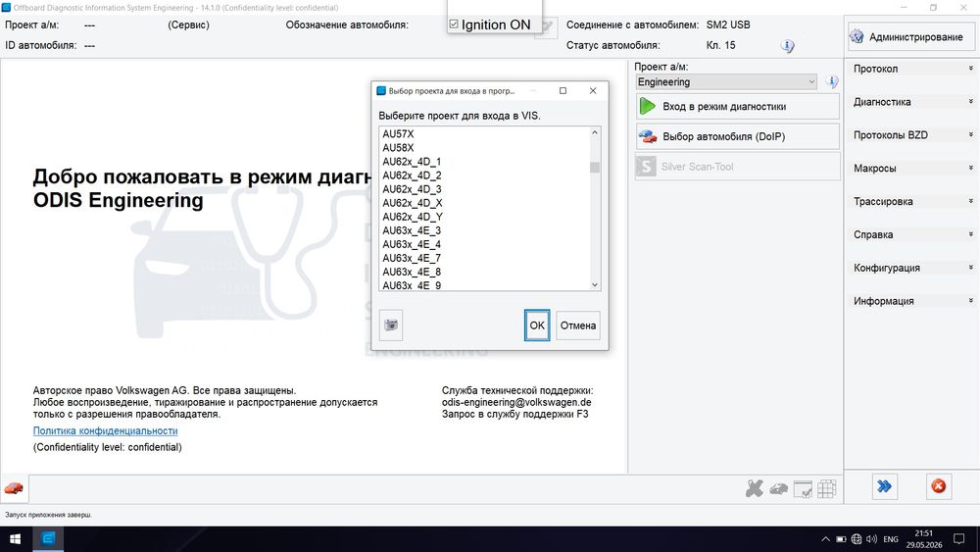The image size is (980, 552).
Task: Expand the Протокол section
Action: point(911,69)
